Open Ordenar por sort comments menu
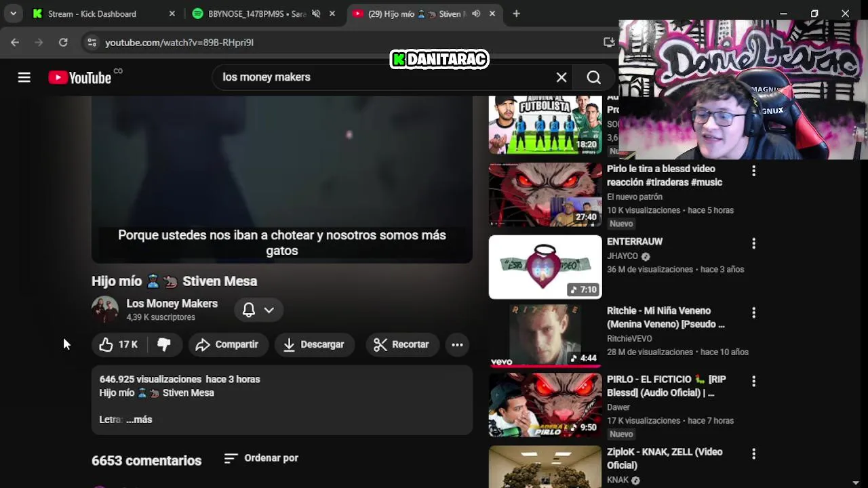The width and height of the screenshot is (868, 488). 262,458
